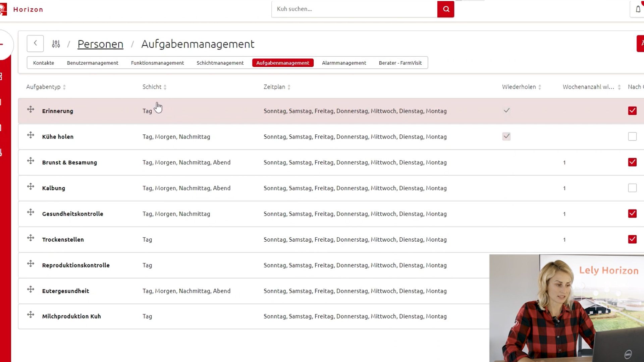Screen dimensions: 644x362
Task: Click the back chevron button
Action: [x=35, y=44]
